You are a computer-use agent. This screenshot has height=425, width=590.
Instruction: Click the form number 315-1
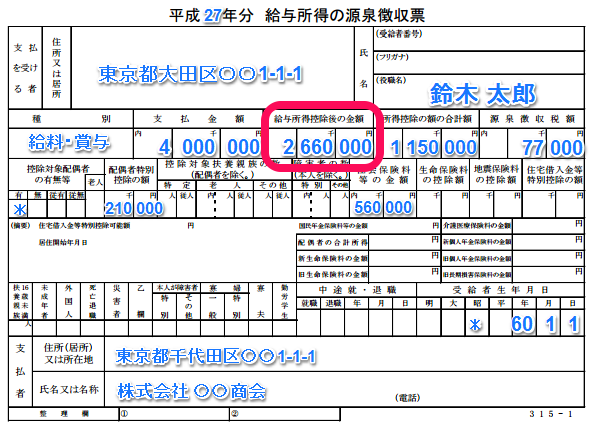tap(551, 414)
